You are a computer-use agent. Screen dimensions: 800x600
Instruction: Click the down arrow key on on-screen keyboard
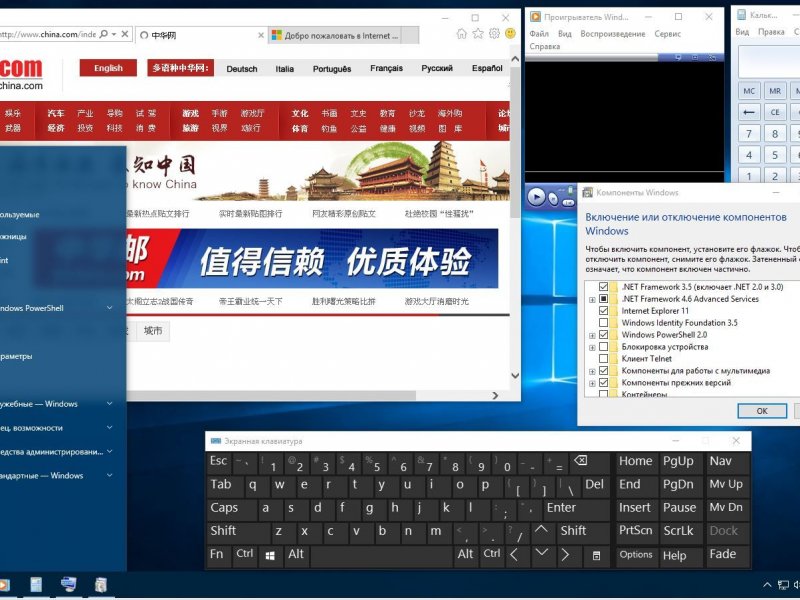541,553
